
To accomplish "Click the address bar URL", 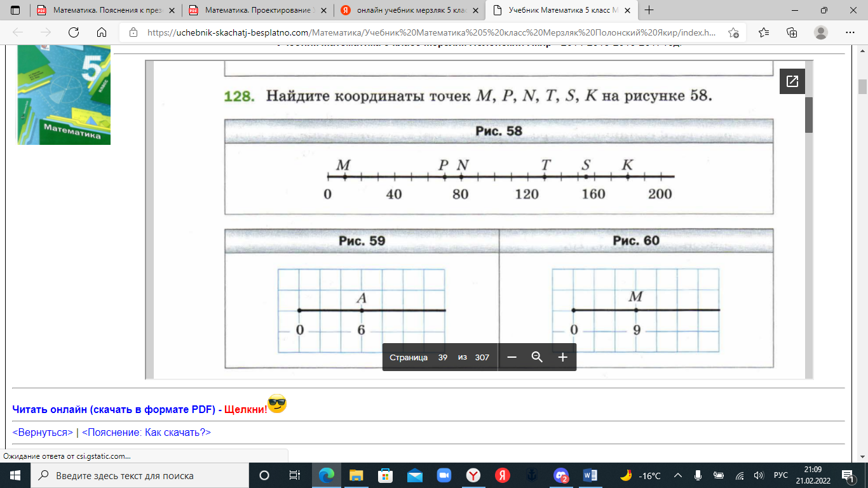I will click(431, 33).
